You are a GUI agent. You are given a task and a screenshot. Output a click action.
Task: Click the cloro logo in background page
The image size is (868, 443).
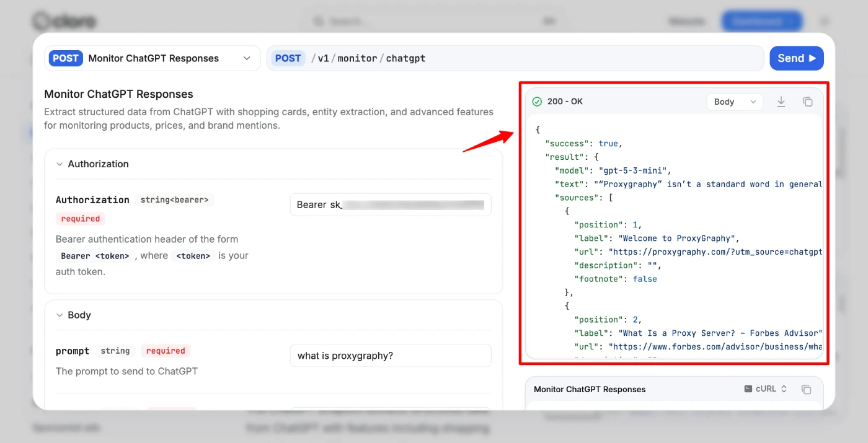coord(64,21)
